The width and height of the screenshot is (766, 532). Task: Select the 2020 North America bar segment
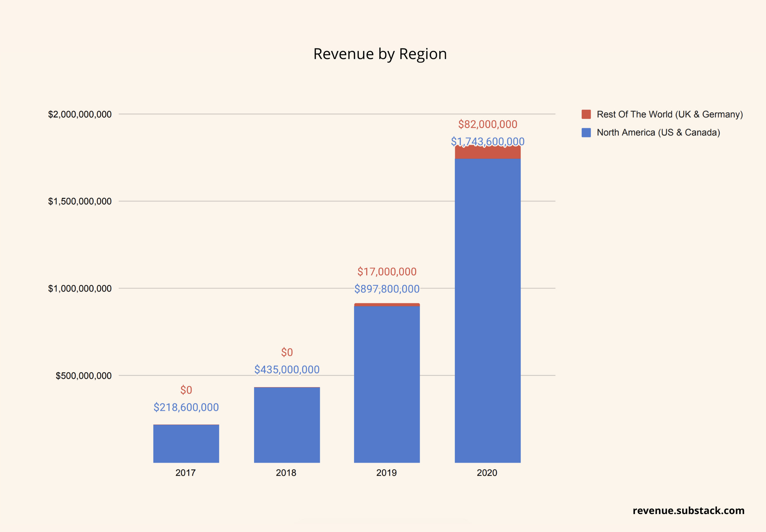[487, 306]
